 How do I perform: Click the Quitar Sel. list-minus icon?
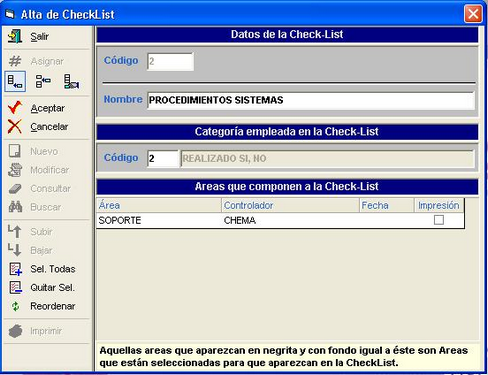(16, 287)
